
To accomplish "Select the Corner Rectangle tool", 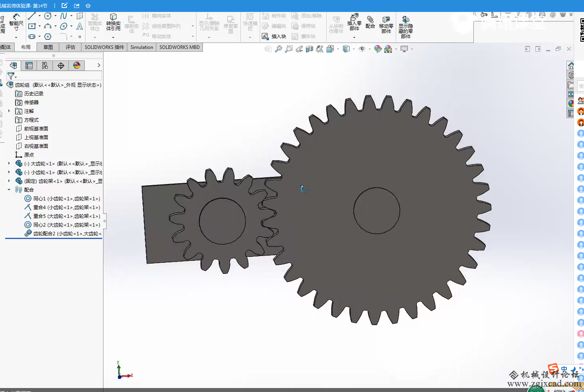I will pos(32,26).
